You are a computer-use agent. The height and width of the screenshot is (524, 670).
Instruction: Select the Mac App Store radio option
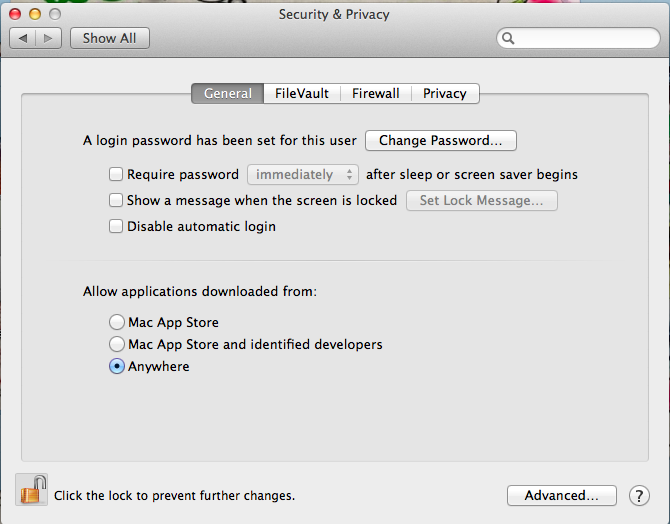(117, 322)
